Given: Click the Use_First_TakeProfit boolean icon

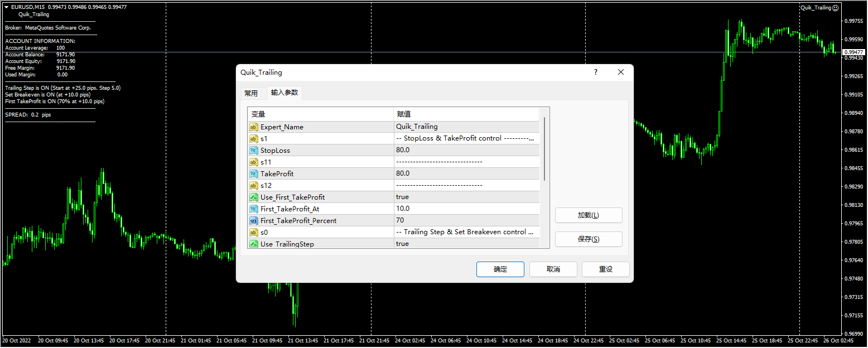Looking at the screenshot, I should click(253, 197).
